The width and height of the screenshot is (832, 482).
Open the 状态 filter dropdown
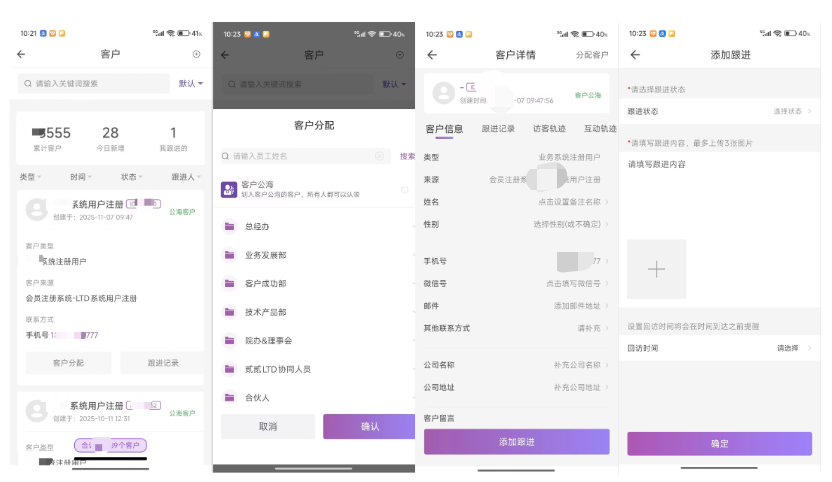tap(131, 177)
